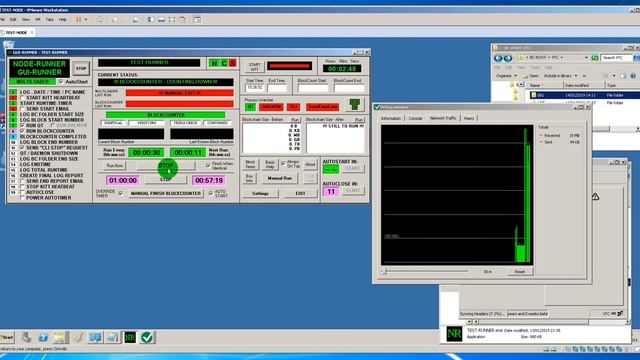Click the green N indicator
The image size is (640, 360).
coord(213,63)
